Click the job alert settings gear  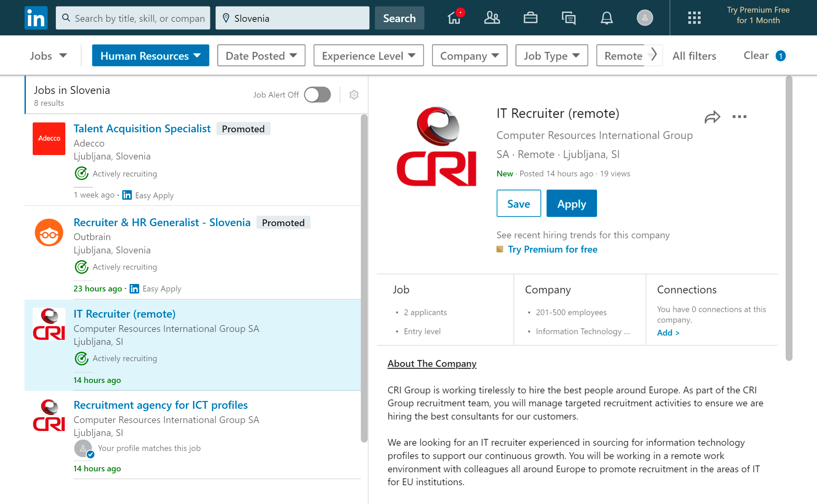(354, 95)
